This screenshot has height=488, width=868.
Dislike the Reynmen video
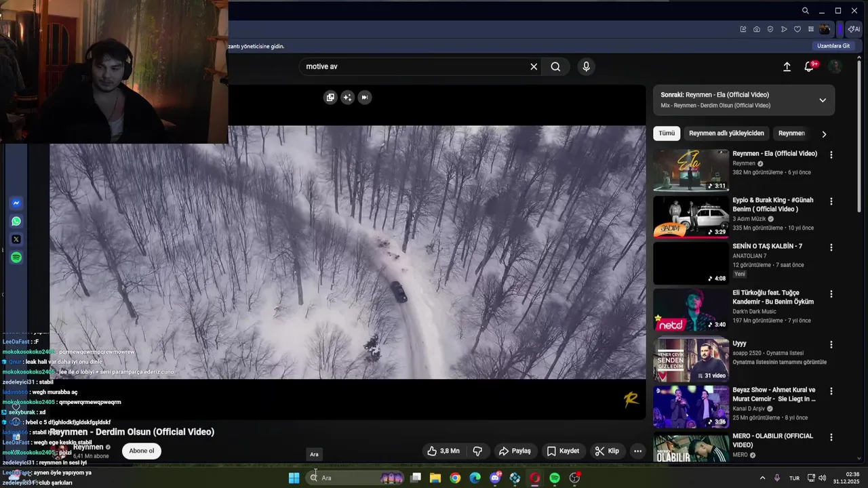[477, 451]
